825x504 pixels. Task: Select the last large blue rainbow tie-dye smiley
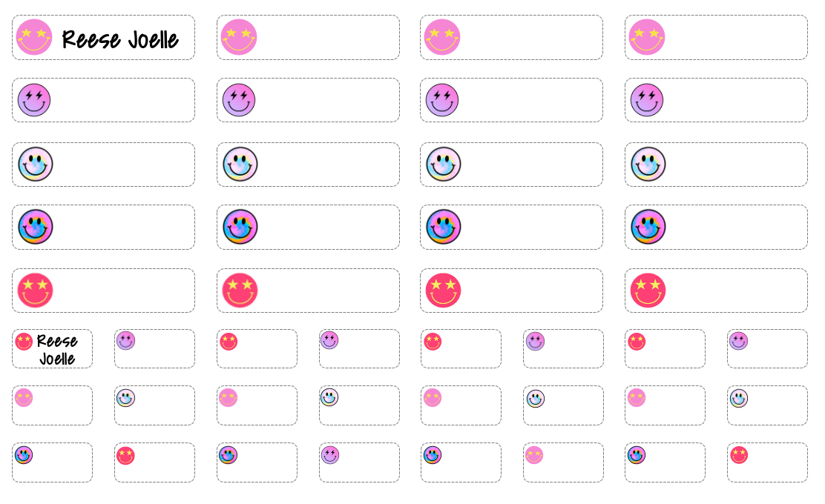tap(648, 227)
